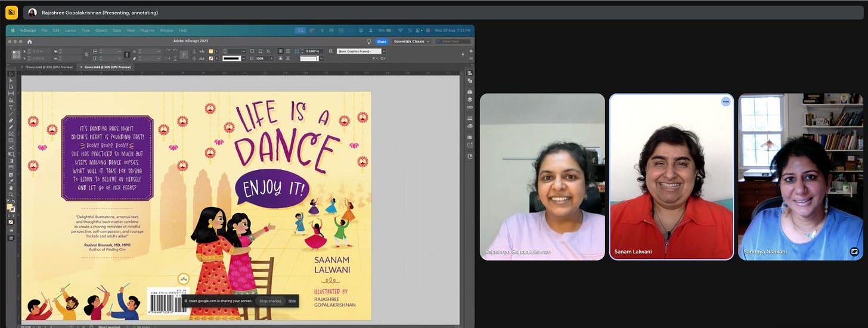Click the Hide link in sharing bar
868x328 pixels.
[292, 301]
